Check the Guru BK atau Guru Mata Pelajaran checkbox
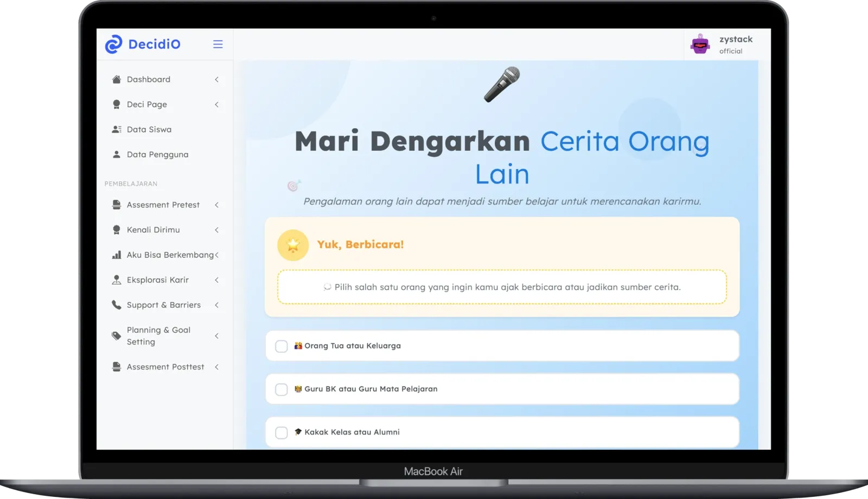This screenshot has width=868, height=499. click(281, 389)
